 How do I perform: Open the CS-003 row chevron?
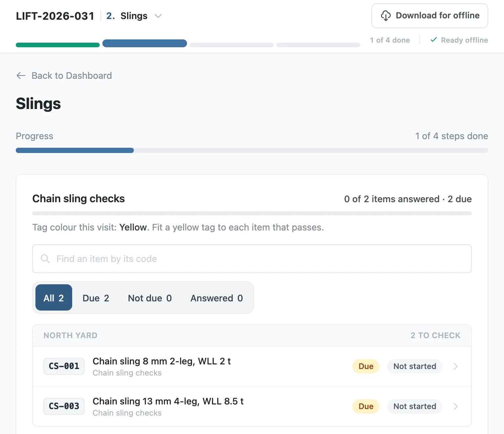(x=455, y=406)
